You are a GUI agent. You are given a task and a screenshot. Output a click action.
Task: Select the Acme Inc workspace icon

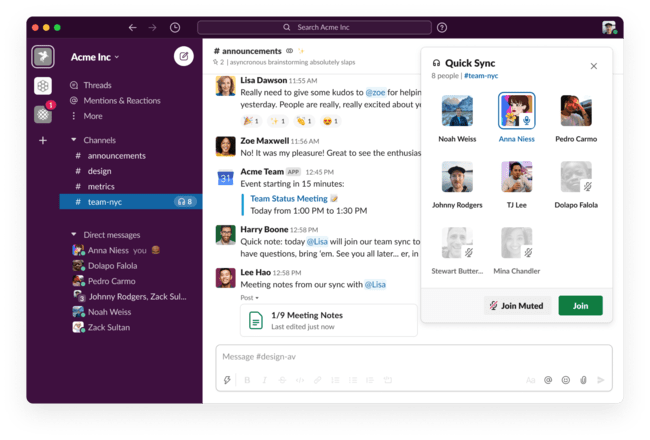(x=43, y=56)
